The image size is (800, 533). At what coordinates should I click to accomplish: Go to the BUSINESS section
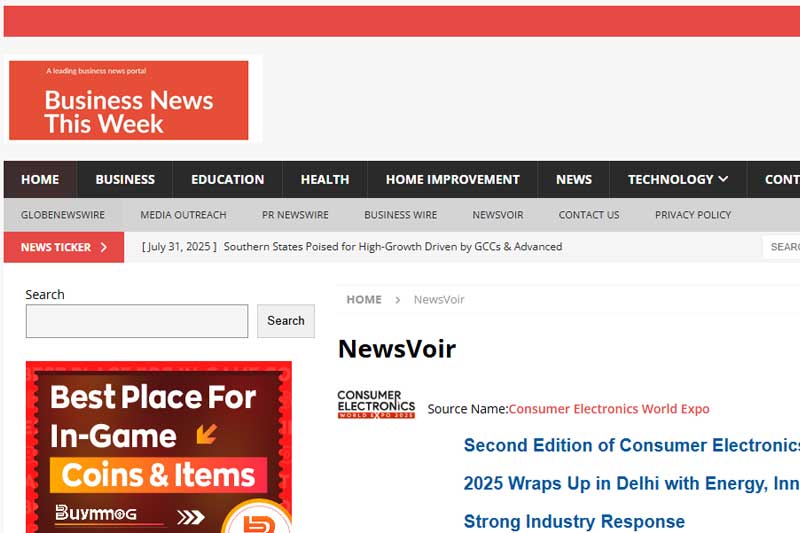[125, 180]
